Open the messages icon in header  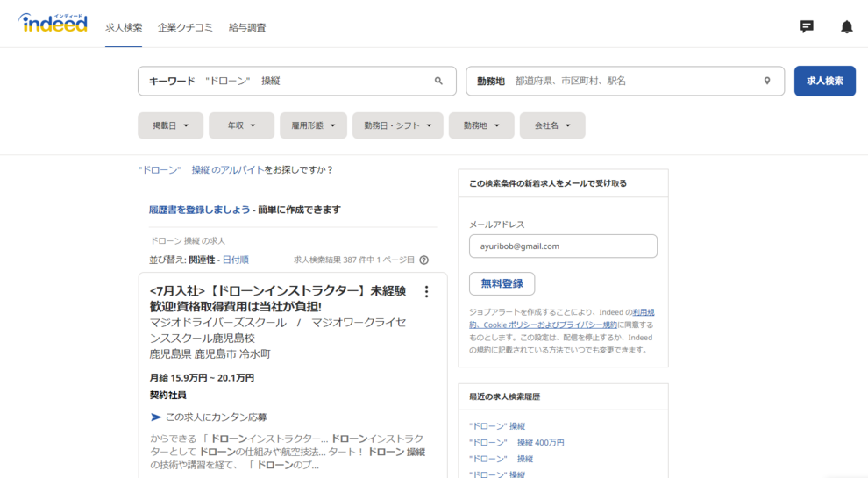pyautogui.click(x=807, y=26)
